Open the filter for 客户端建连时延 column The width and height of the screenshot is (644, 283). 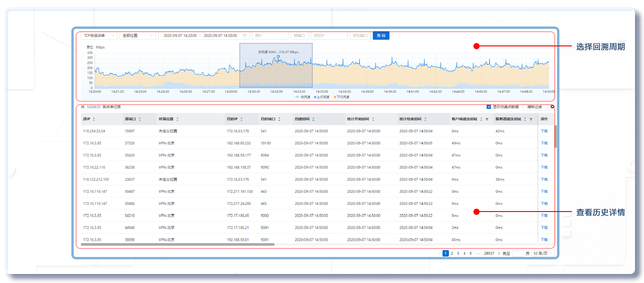point(487,119)
